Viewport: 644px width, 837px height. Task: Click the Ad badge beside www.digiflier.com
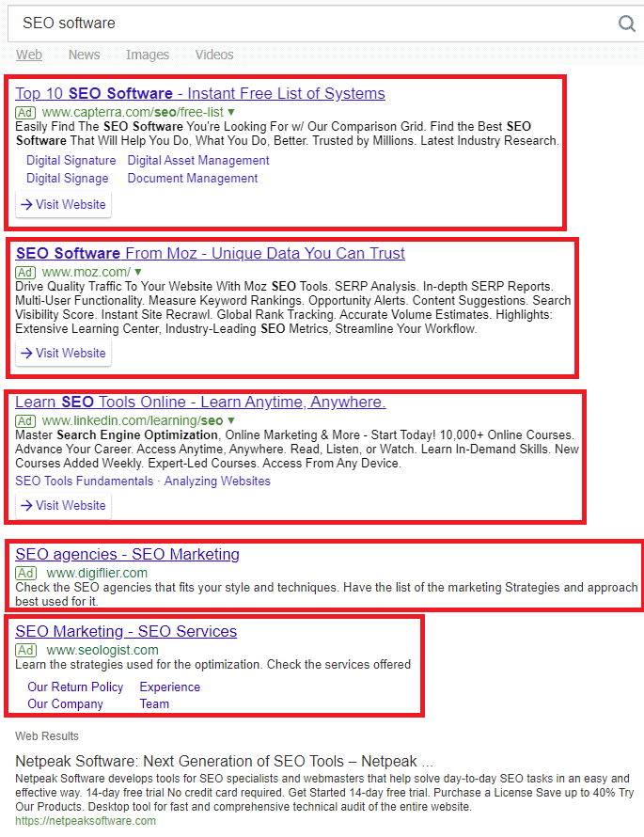click(25, 574)
